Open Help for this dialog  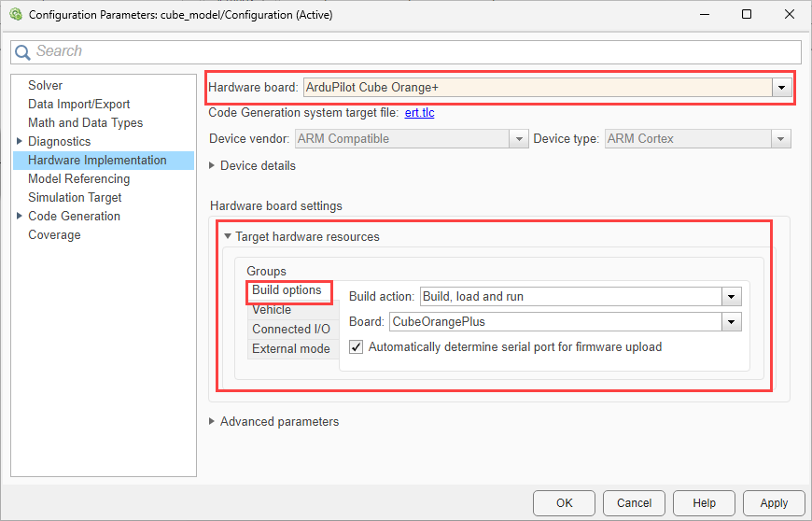(x=704, y=503)
